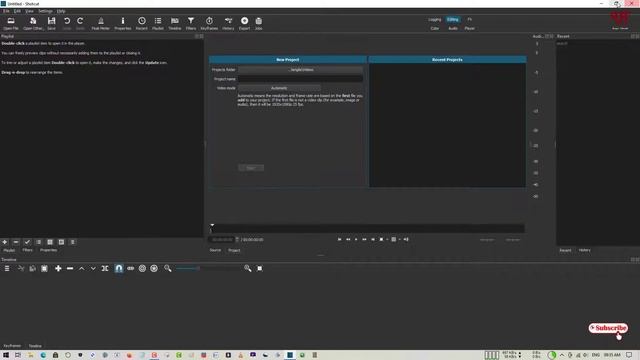The height and width of the screenshot is (360, 640).
Task: Select the Project tab under player
Action: [x=234, y=250]
